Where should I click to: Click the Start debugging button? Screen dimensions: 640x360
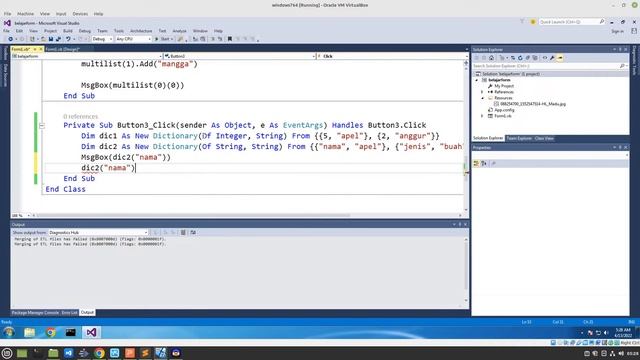click(164, 39)
